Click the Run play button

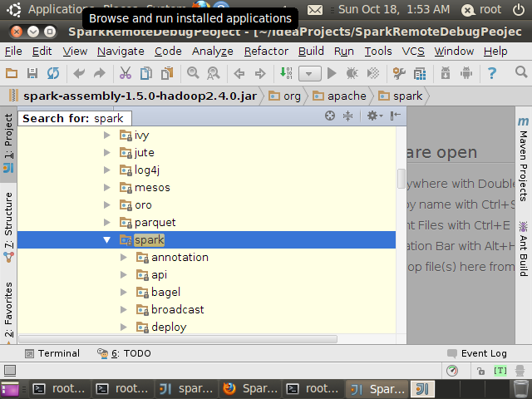332,73
